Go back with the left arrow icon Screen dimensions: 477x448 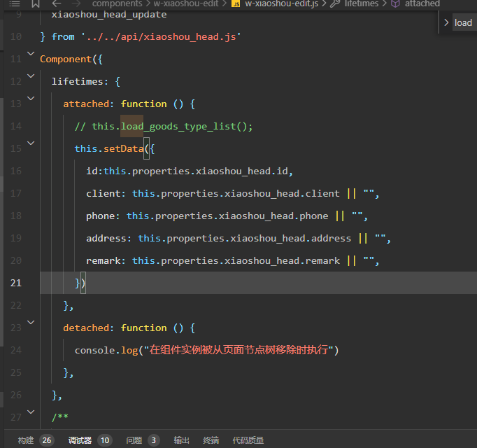(57, 3)
